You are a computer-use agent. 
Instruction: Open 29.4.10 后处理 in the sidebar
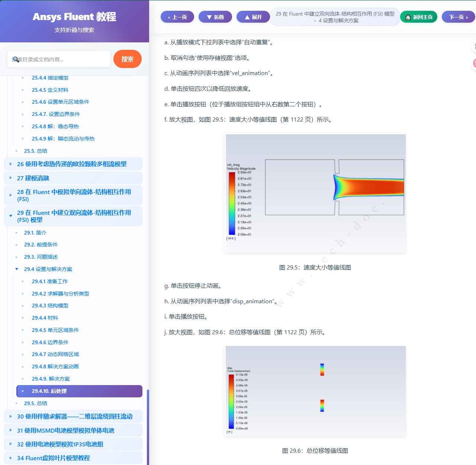[49, 391]
